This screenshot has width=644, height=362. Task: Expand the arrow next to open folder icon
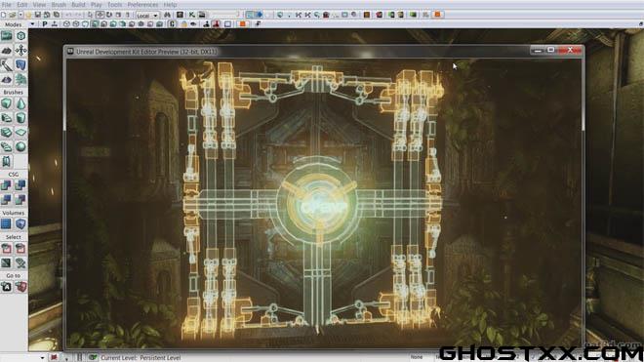pos(20,15)
